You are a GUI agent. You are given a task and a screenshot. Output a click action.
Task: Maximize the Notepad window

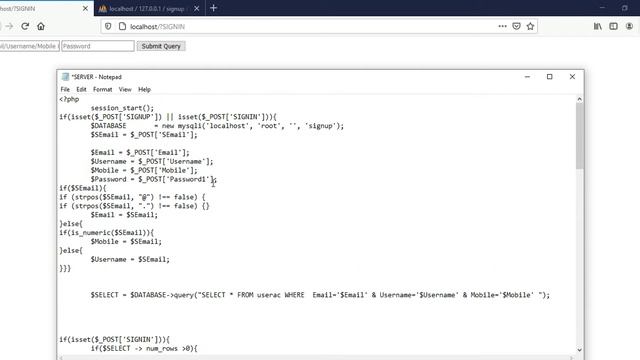(549, 77)
